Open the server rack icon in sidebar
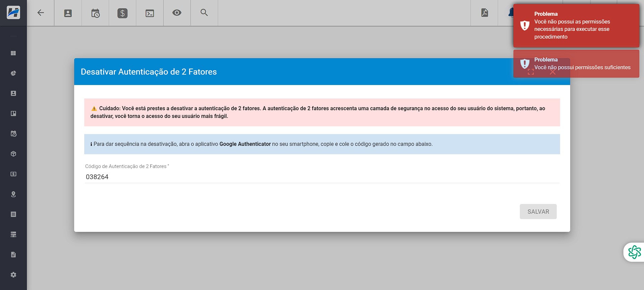Viewport: 644px width, 290px height. click(13, 235)
